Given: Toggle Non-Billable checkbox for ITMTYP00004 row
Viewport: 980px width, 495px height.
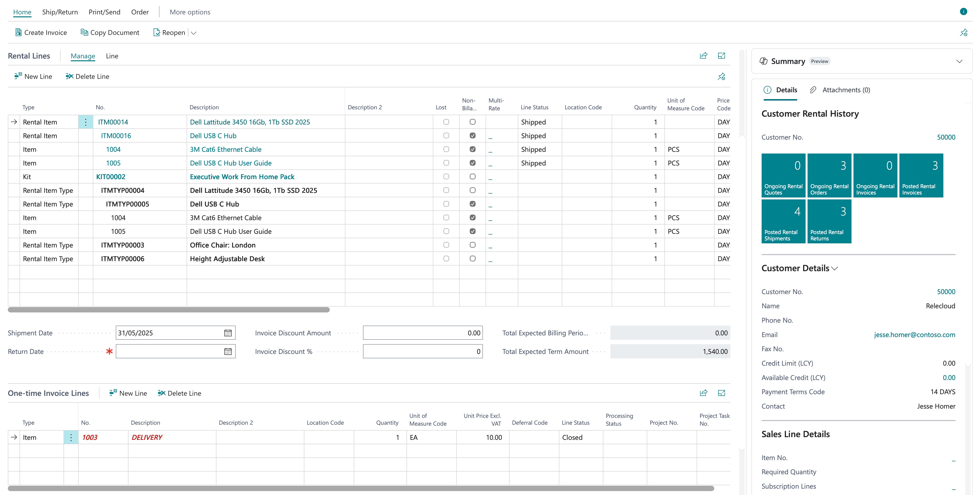Looking at the screenshot, I should [472, 190].
